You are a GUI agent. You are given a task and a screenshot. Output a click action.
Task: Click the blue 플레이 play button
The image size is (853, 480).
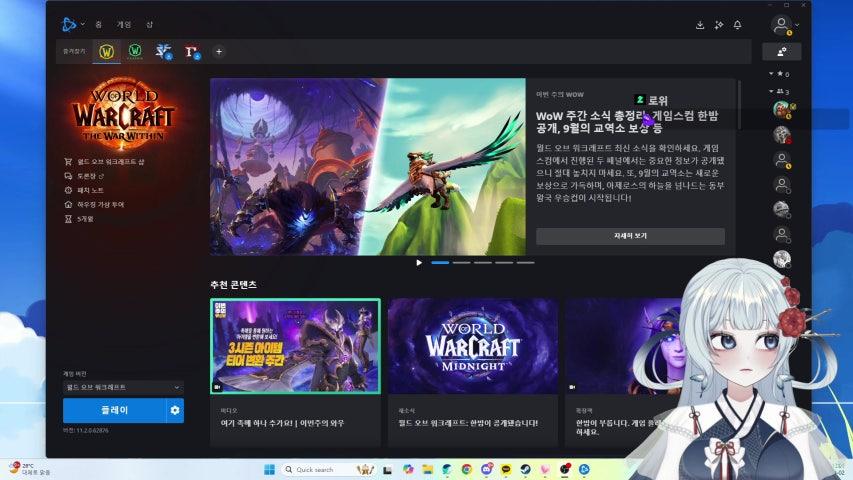pyautogui.click(x=114, y=410)
